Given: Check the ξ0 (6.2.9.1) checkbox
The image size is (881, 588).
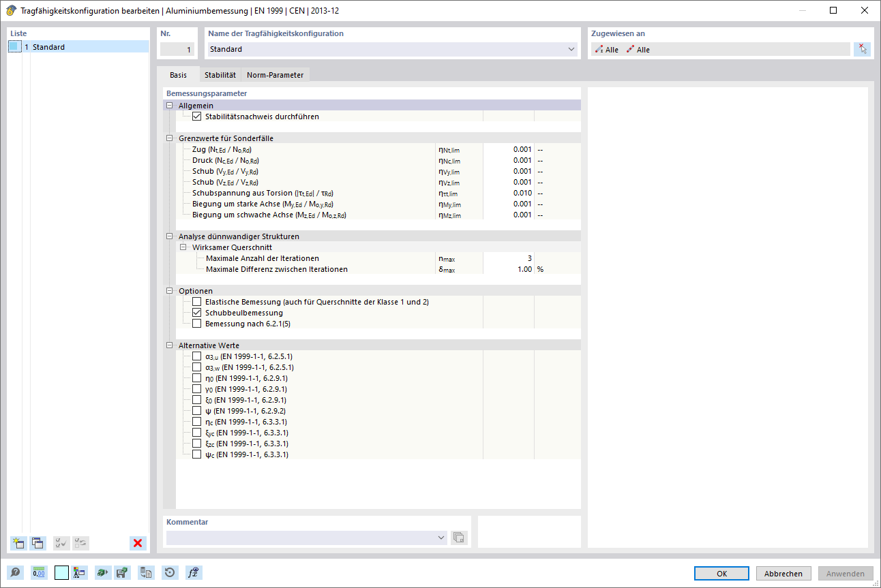Looking at the screenshot, I should [197, 400].
